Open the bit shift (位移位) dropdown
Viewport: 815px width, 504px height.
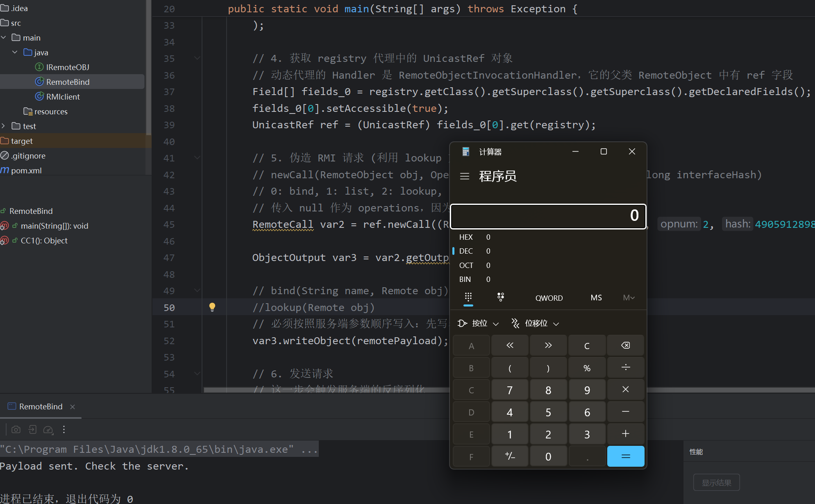pos(536,323)
